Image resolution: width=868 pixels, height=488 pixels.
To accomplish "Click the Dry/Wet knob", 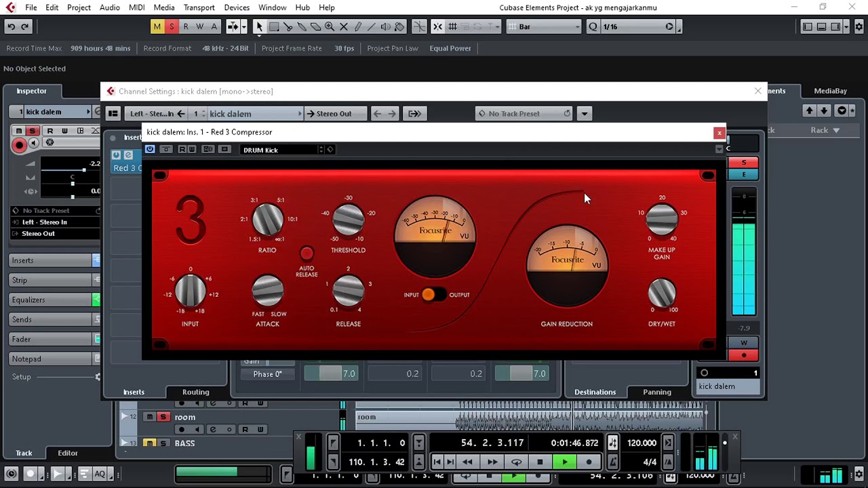I will pos(661,293).
